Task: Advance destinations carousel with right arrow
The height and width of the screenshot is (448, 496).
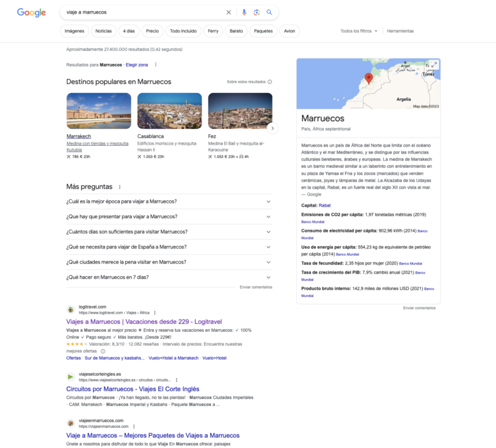Action: pos(273,128)
